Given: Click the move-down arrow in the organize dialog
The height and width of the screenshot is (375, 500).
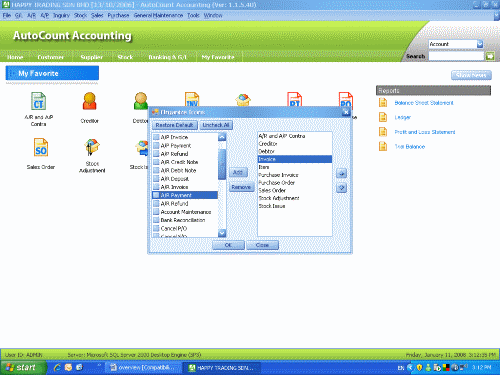Looking at the screenshot, I should point(341,188).
